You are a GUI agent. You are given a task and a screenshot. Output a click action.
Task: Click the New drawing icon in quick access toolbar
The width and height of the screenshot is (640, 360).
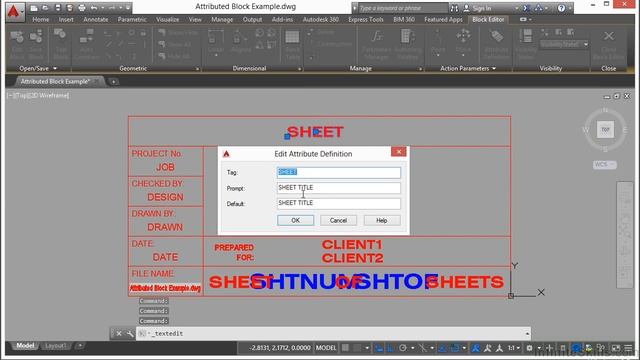[34, 8]
